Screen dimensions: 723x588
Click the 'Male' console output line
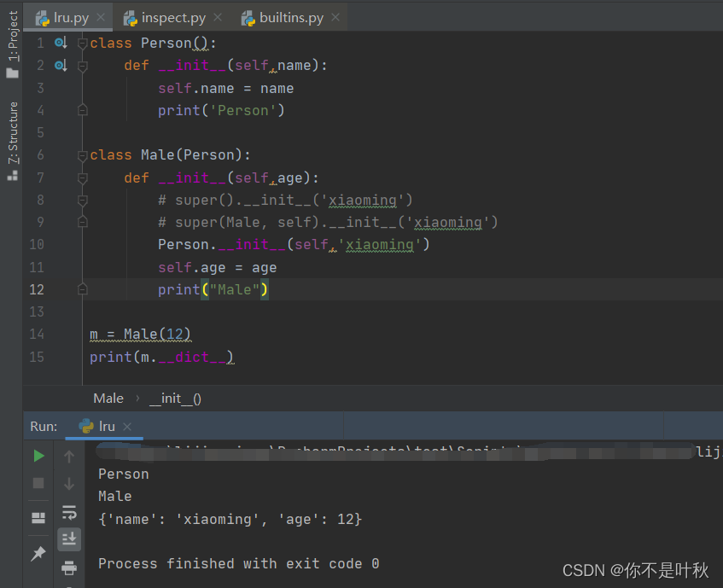[x=115, y=497]
